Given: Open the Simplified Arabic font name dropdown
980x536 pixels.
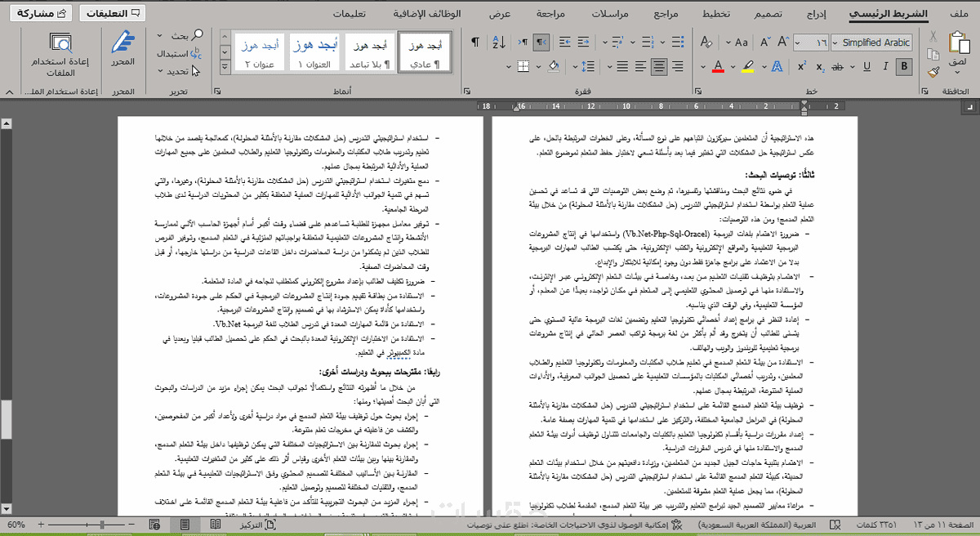Looking at the screenshot, I should 835,42.
